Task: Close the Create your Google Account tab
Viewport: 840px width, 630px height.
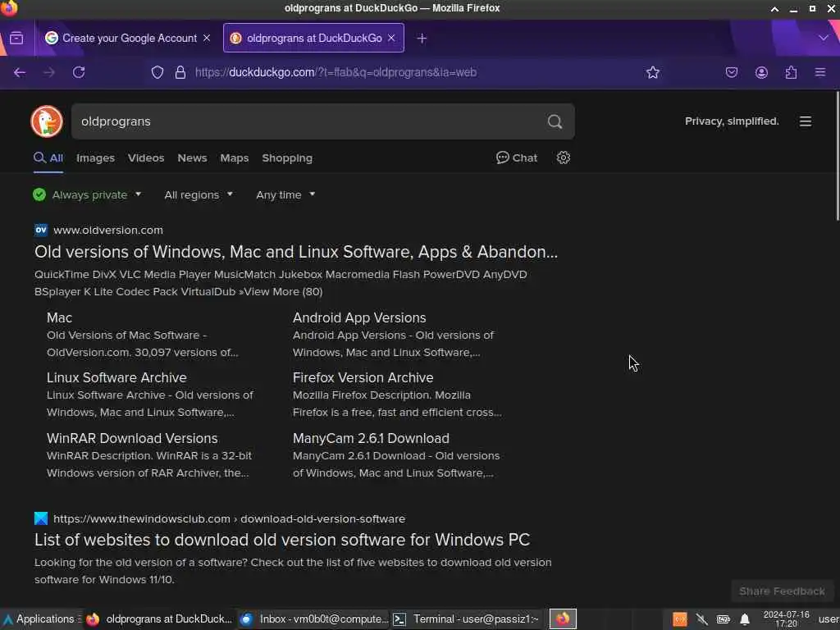Action: click(x=207, y=38)
